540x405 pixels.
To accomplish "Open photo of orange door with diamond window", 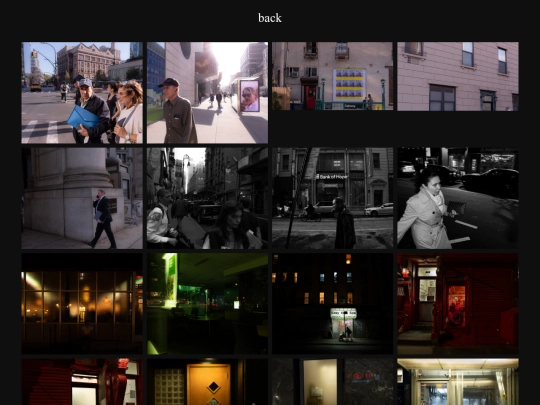I will [207, 382].
